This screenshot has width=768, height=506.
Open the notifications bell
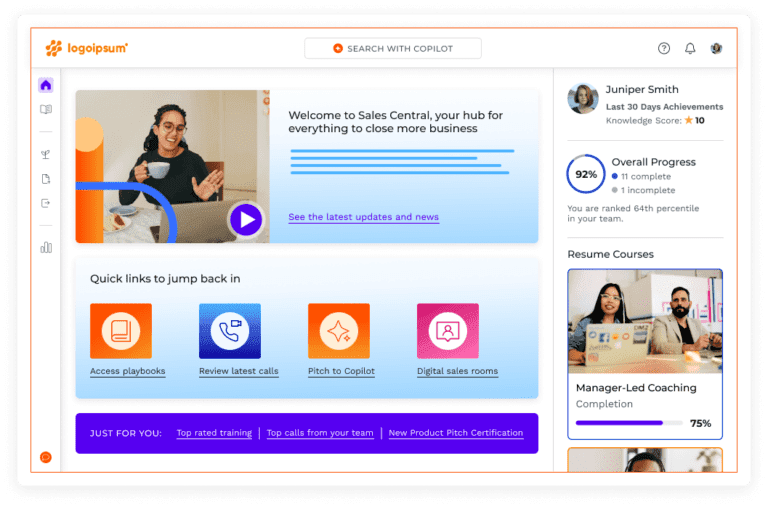point(690,48)
